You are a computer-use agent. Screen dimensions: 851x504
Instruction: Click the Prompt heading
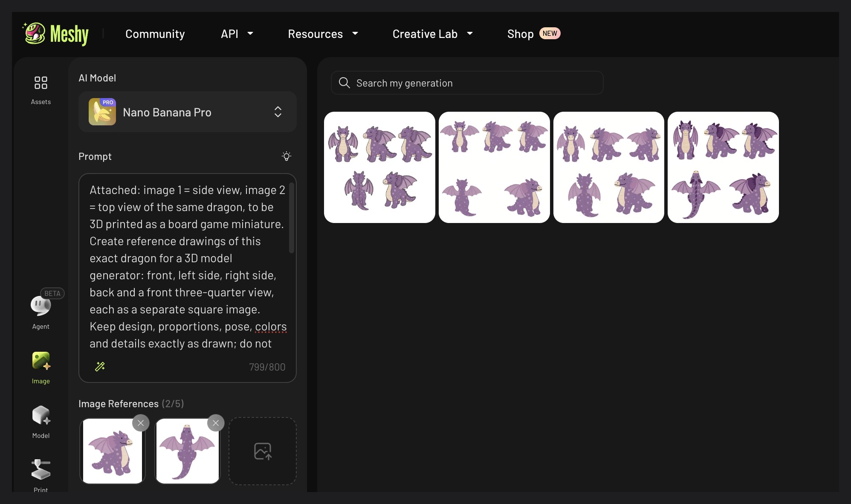[x=95, y=156]
